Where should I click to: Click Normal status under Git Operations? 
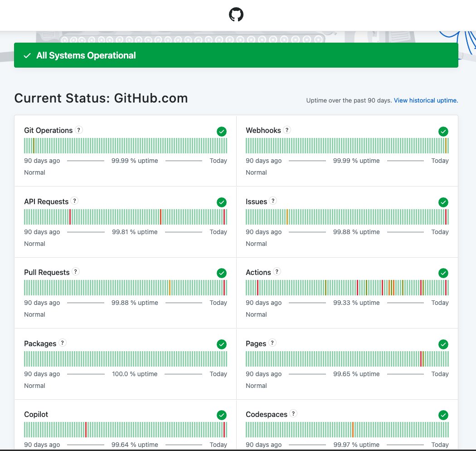pyautogui.click(x=34, y=172)
